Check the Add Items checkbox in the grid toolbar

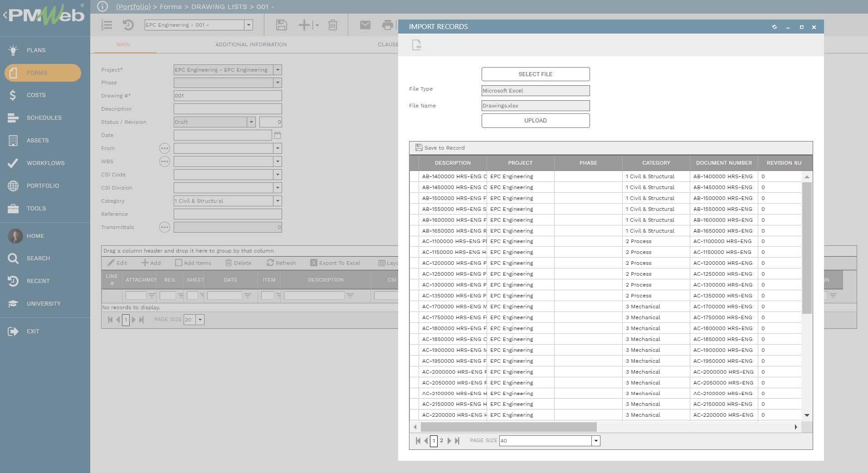point(179,263)
